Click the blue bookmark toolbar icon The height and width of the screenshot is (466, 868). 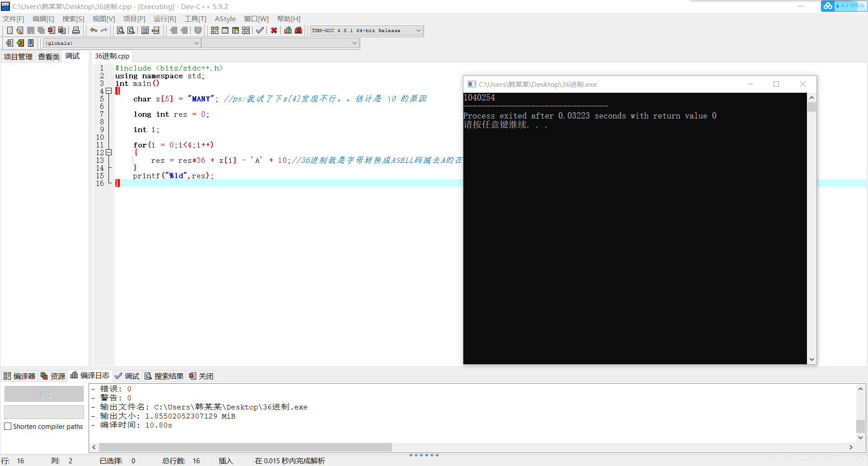tap(31, 43)
